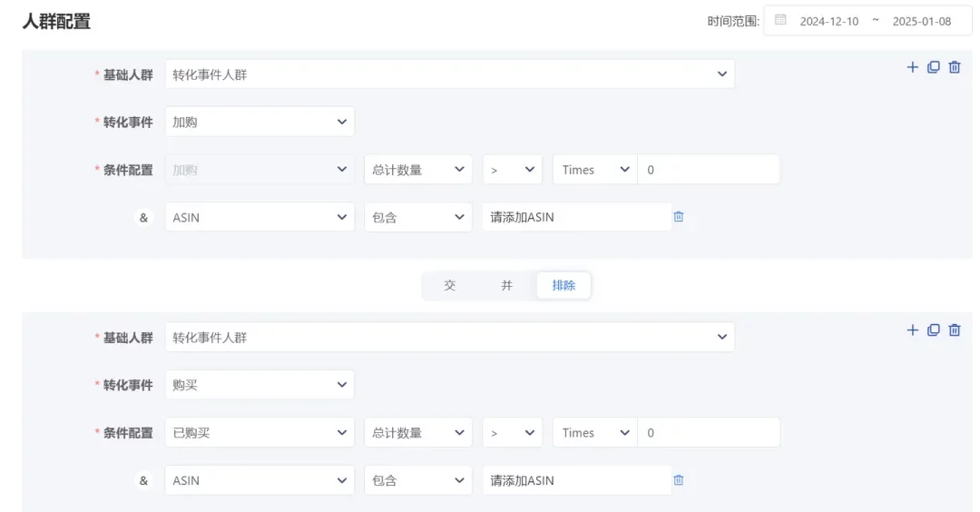Image resolution: width=980 pixels, height=512 pixels.
Task: Click the start date 2024-12-10
Action: click(828, 21)
